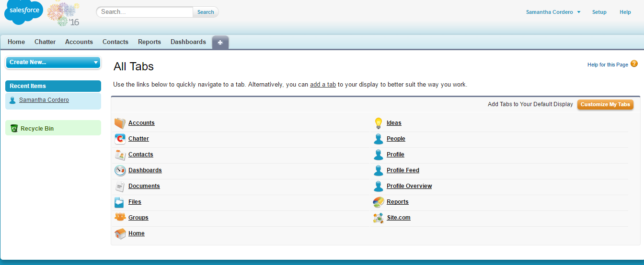This screenshot has width=644, height=265.
Task: Click the All Tabs page heading
Action: (134, 66)
